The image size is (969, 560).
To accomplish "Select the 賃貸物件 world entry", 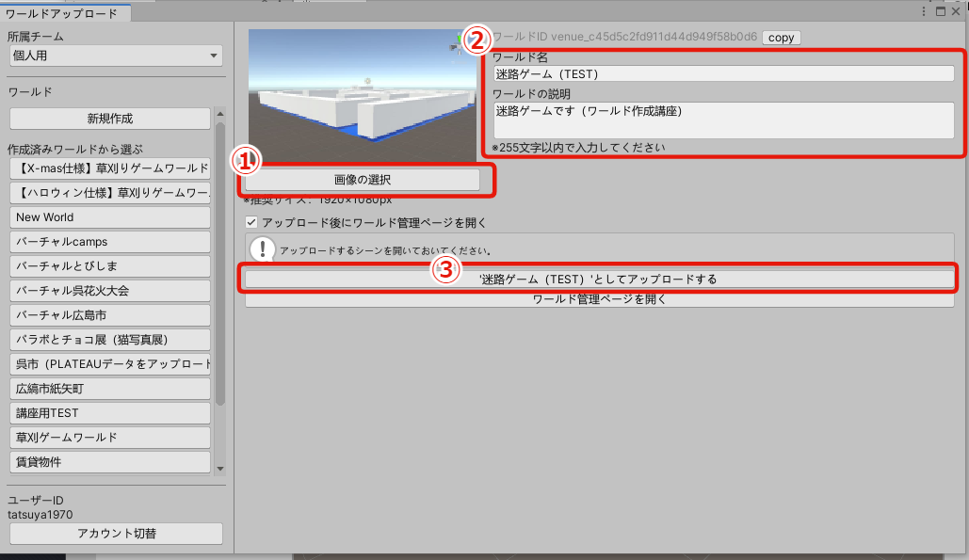I will click(x=109, y=461).
